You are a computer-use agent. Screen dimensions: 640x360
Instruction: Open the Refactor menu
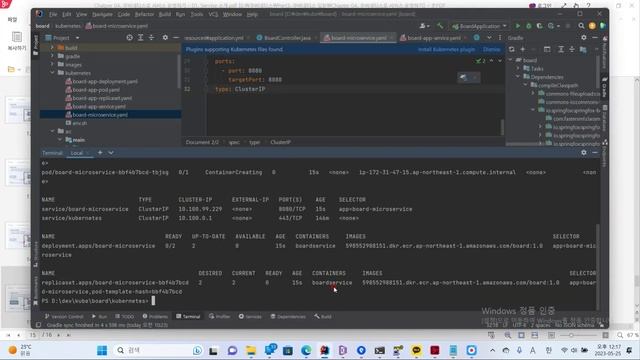[x=144, y=14]
